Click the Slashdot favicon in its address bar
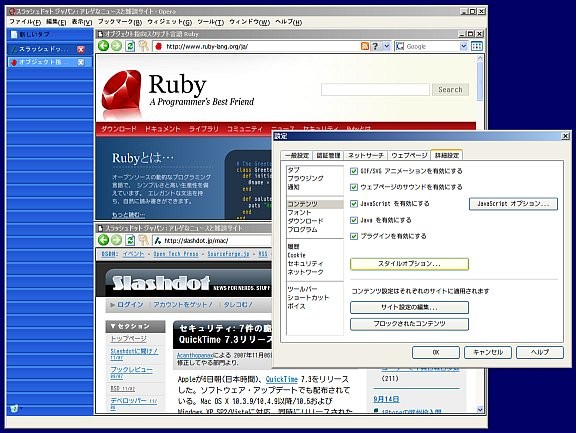The image size is (576, 433). click(158, 241)
